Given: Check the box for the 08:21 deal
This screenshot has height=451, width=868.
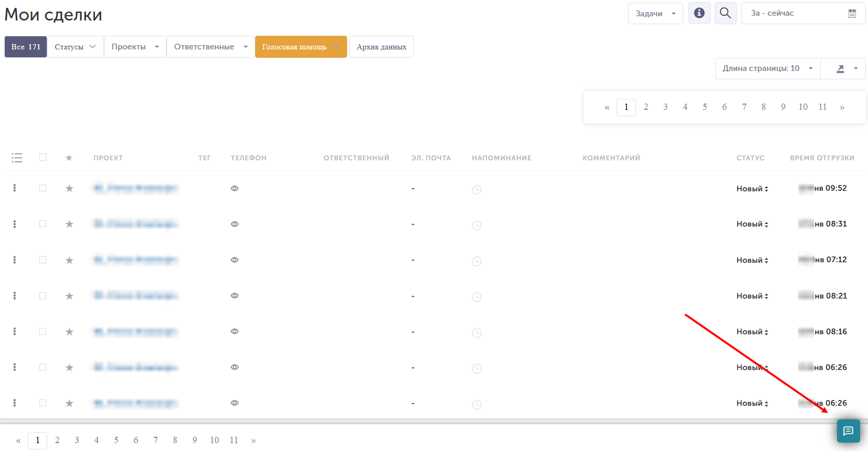Looking at the screenshot, I should 43,295.
